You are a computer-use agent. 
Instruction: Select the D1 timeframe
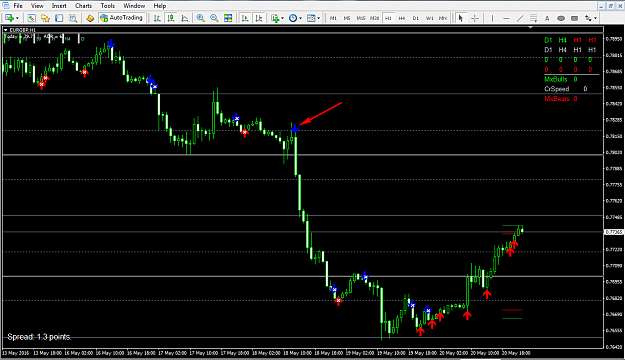[416, 18]
